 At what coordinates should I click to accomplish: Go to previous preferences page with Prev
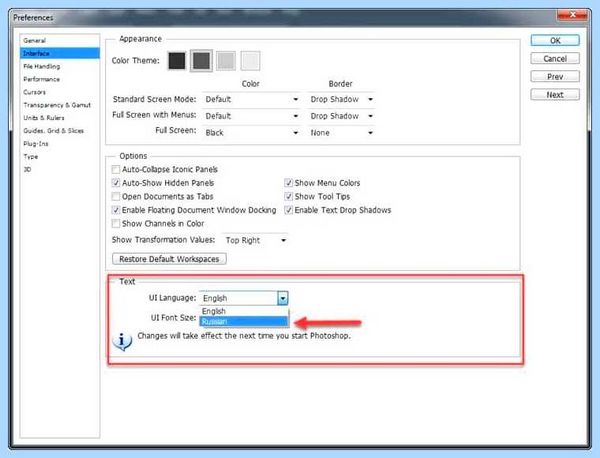(555, 77)
